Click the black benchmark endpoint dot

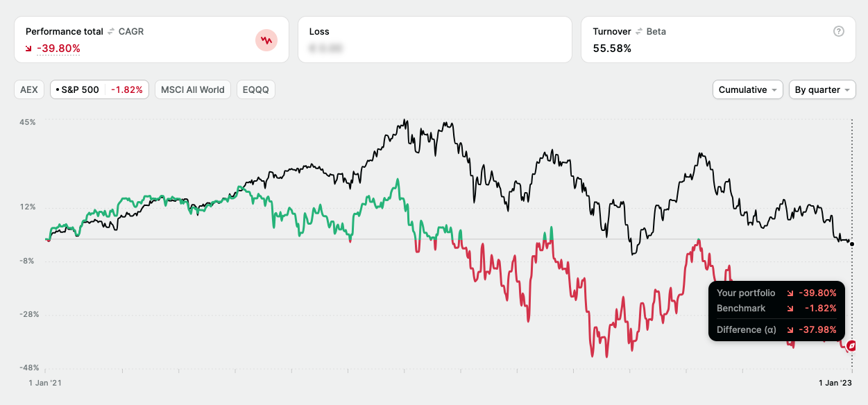852,244
